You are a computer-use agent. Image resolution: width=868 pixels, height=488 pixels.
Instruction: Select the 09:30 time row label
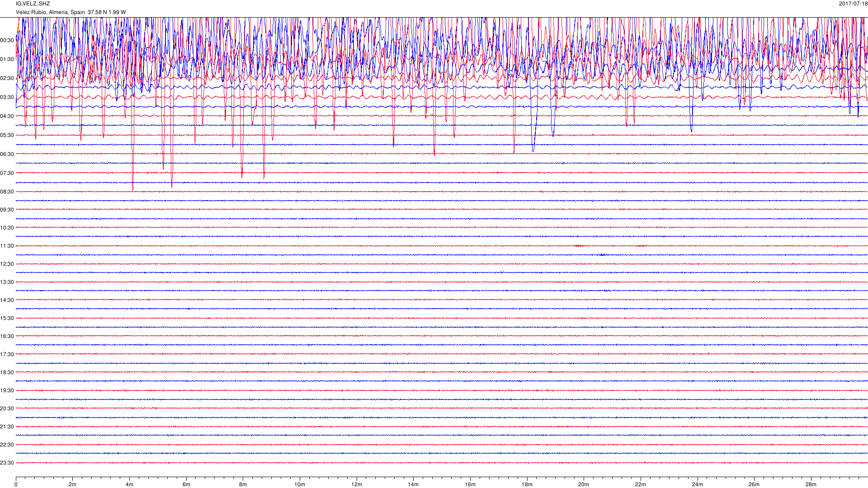[x=7, y=210]
